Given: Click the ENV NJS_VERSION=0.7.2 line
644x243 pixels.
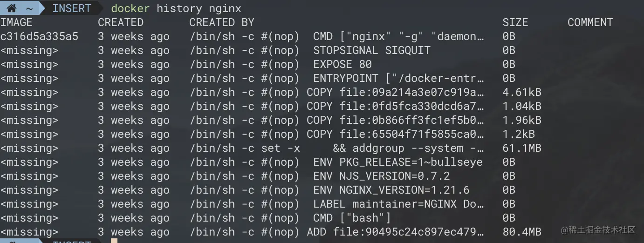Looking at the screenshot, I should click(x=381, y=176).
